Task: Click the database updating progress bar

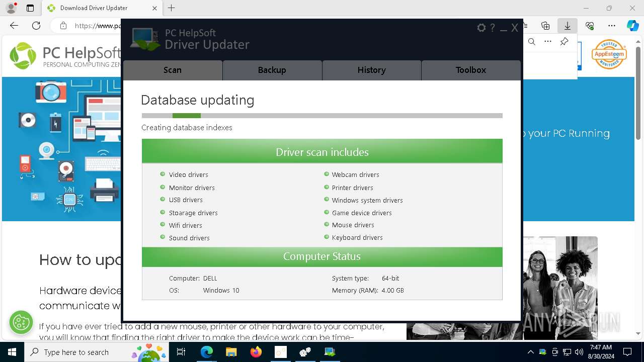Action: tap(322, 116)
